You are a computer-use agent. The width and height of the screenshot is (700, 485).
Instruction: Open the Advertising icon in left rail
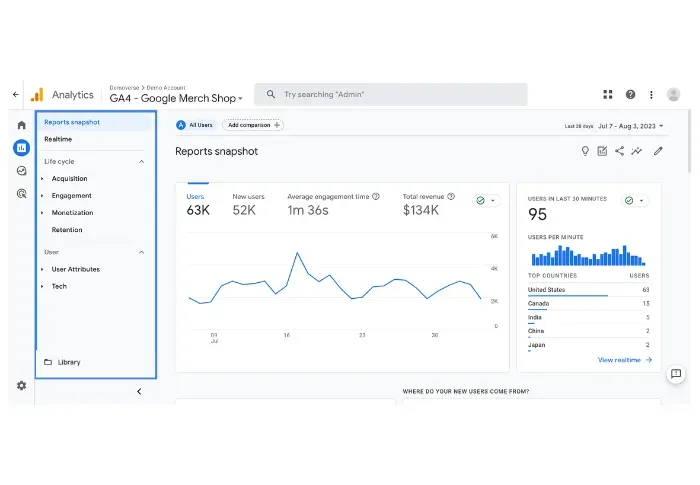(x=21, y=193)
